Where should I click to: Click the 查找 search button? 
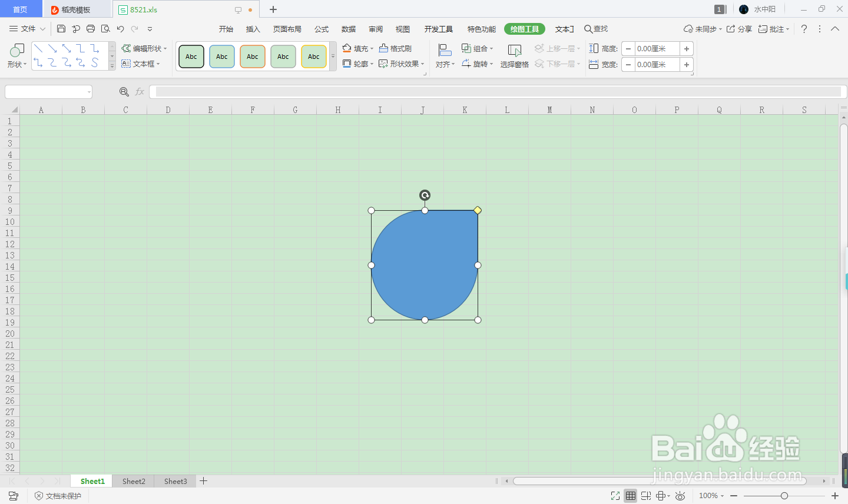pyautogui.click(x=596, y=29)
